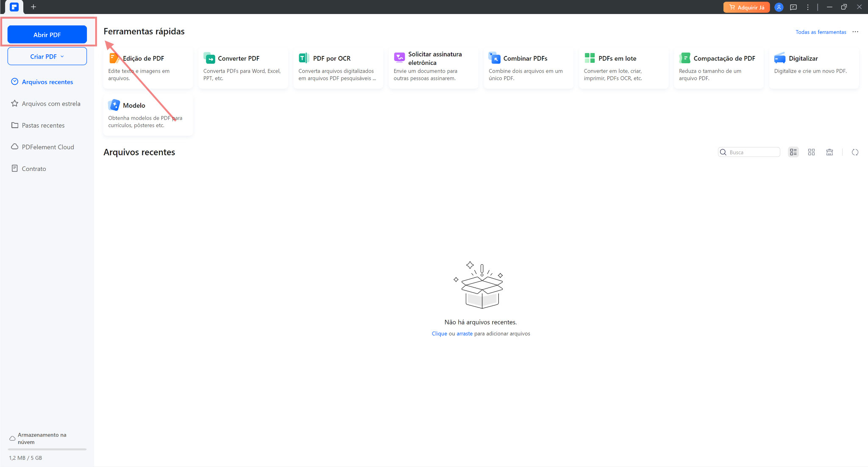
Task: Open the Digitalizar tool
Action: click(x=814, y=66)
